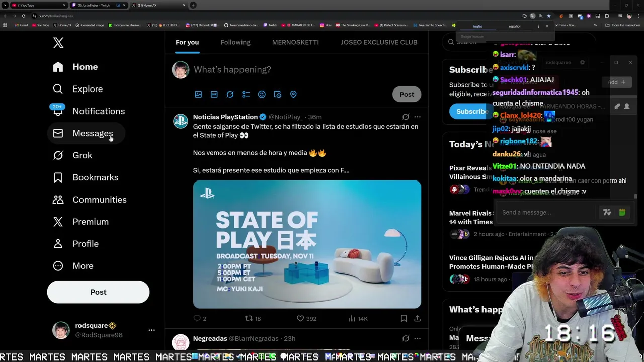Go back with browser back arrow
The image size is (644, 362).
pyautogui.click(x=5, y=16)
